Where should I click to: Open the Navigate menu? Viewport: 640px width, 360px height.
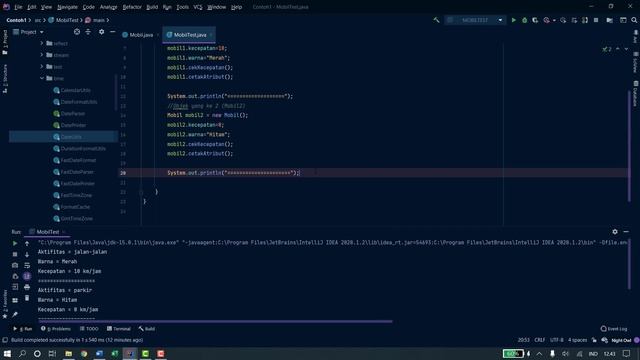(67, 7)
